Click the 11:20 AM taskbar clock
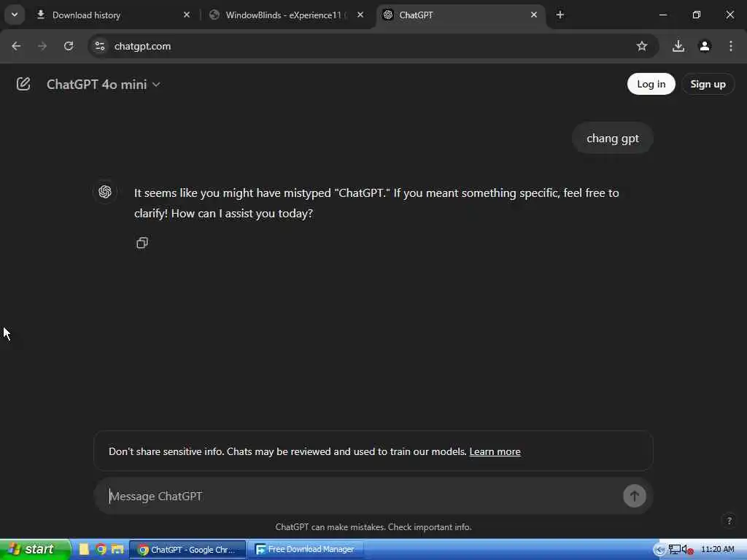Screen dimensions: 747x560 [718, 550]
